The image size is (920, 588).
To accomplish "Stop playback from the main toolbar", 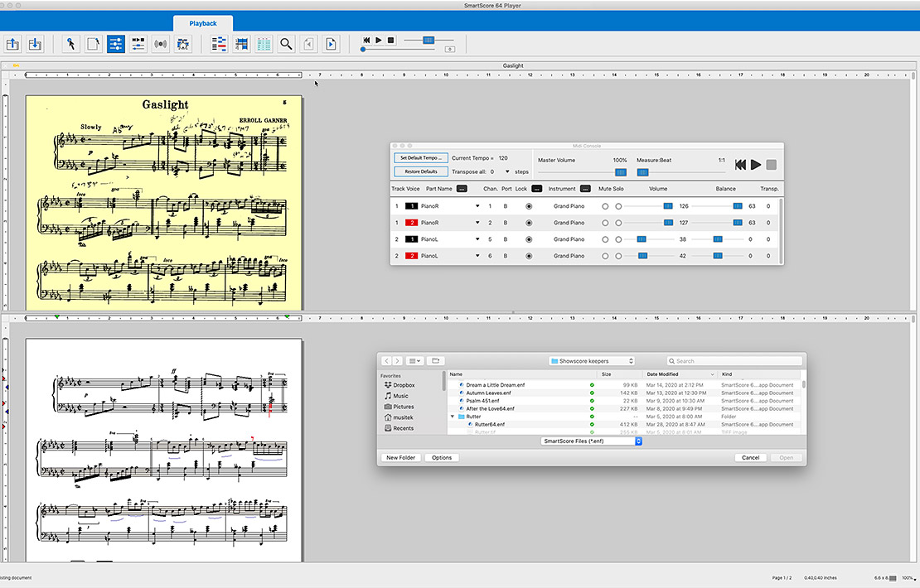I will 390,40.
